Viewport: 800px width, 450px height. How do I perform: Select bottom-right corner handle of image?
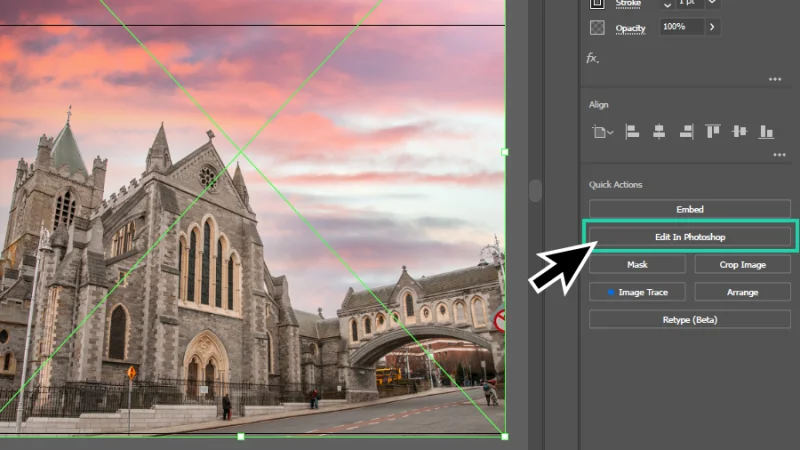(x=505, y=436)
